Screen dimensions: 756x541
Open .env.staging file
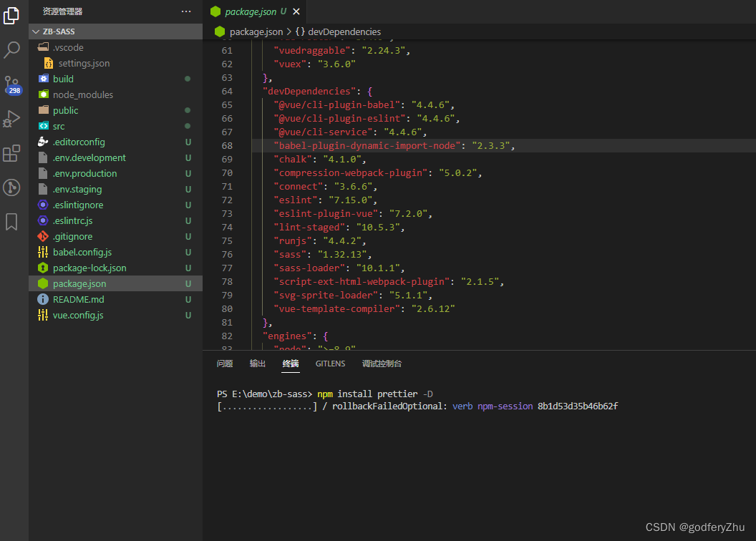[x=116, y=190]
